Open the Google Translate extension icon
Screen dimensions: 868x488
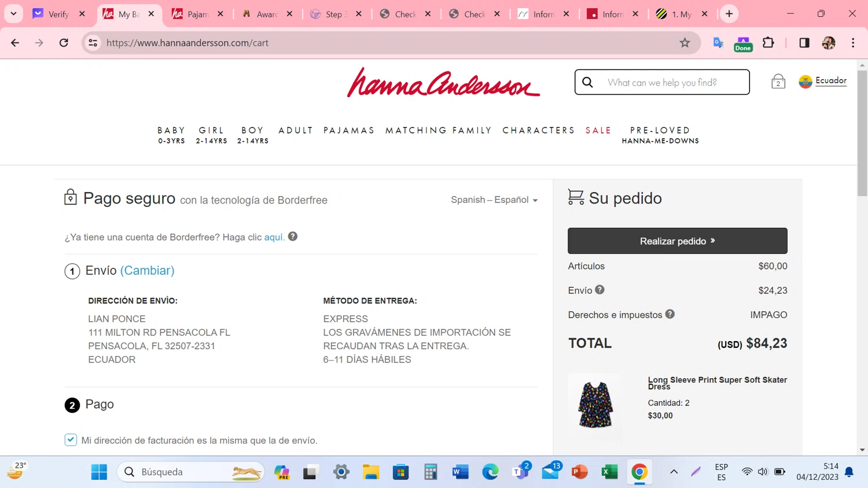point(718,43)
